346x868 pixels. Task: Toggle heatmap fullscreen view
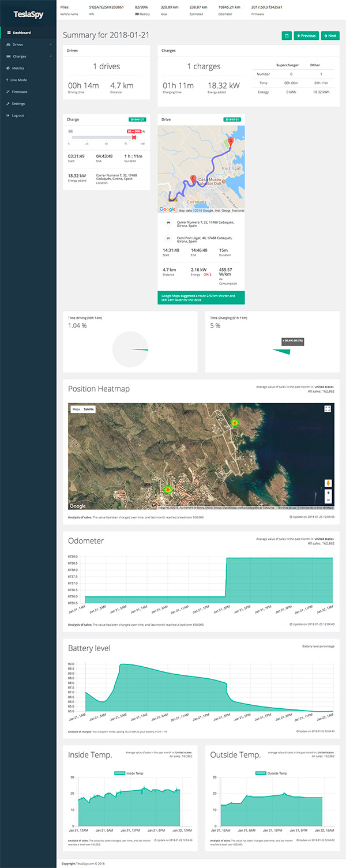point(328,409)
